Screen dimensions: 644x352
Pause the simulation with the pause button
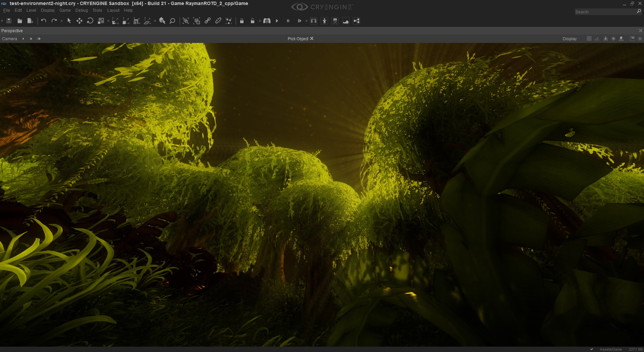pyautogui.click(x=288, y=21)
